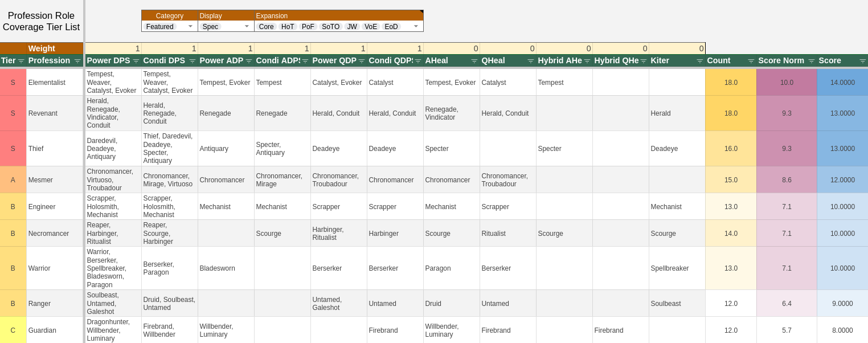Select the Thief profession cell
The height and width of the screenshot is (343, 868).
tap(55, 149)
